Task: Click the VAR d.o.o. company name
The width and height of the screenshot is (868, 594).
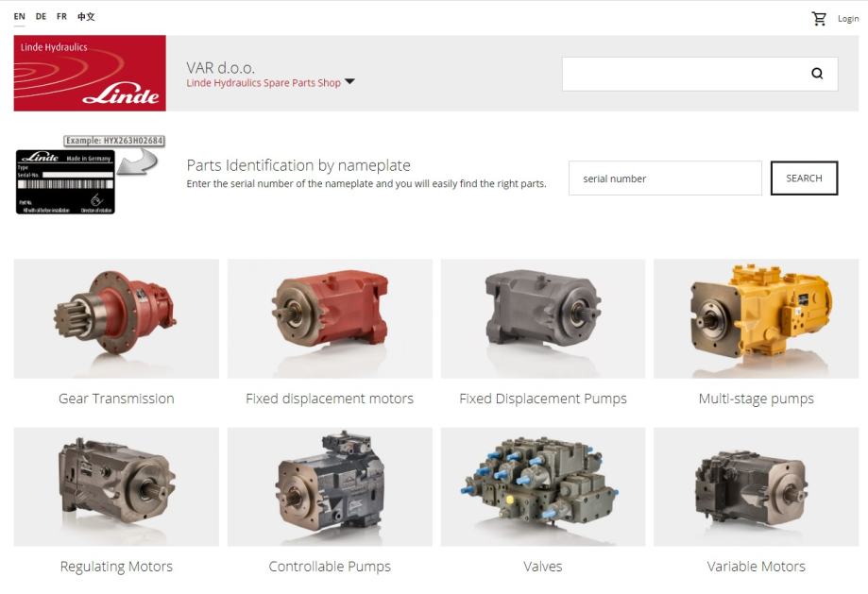Action: (220, 68)
